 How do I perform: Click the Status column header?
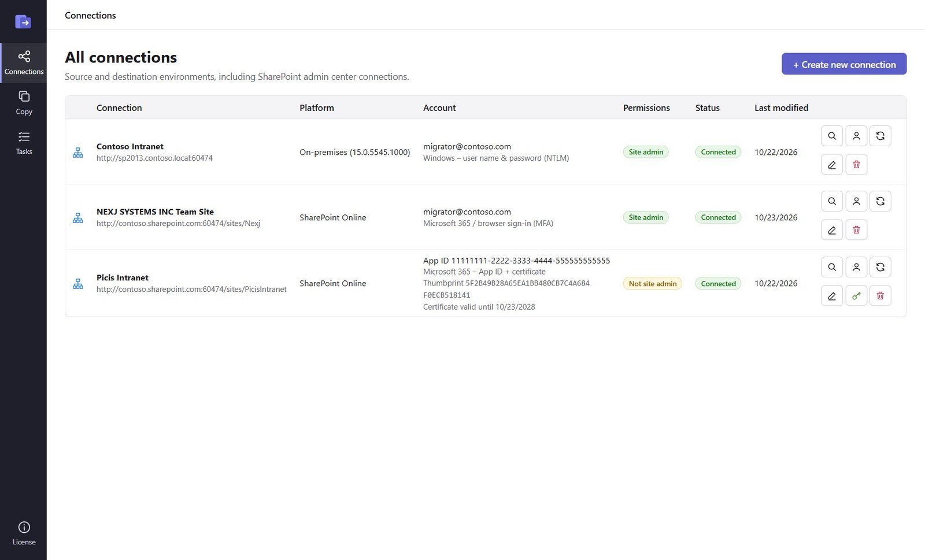tap(708, 107)
